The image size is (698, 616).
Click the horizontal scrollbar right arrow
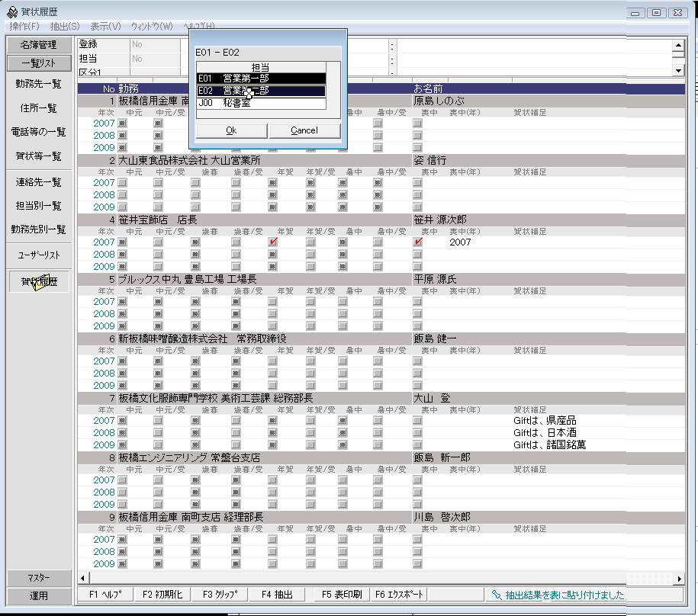pyautogui.click(x=678, y=578)
